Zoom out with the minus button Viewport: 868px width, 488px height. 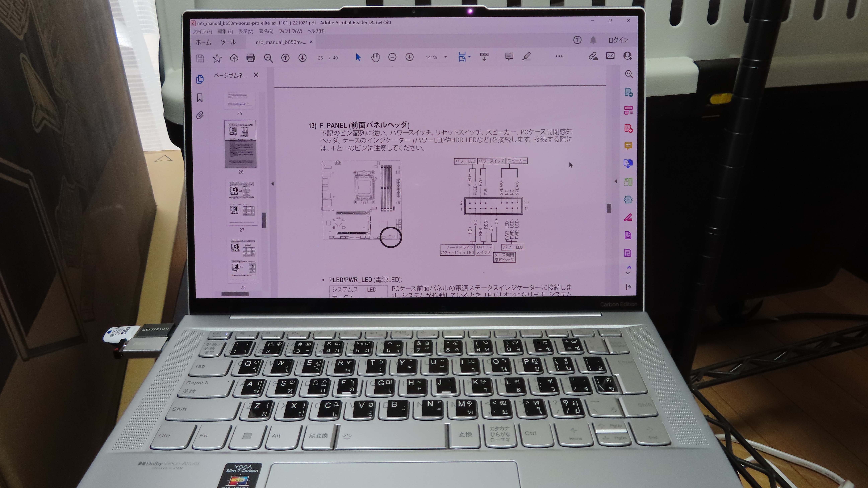(392, 57)
